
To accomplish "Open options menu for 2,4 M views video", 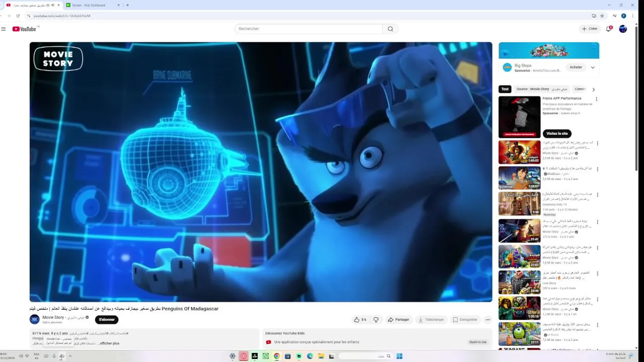I will [x=597, y=143].
